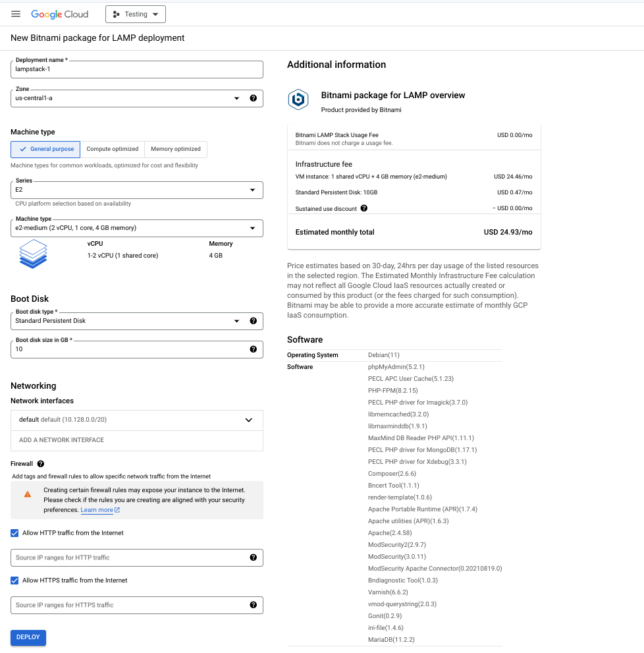The image size is (644, 653).
Task: Open the Series E2 dropdown
Action: [137, 190]
